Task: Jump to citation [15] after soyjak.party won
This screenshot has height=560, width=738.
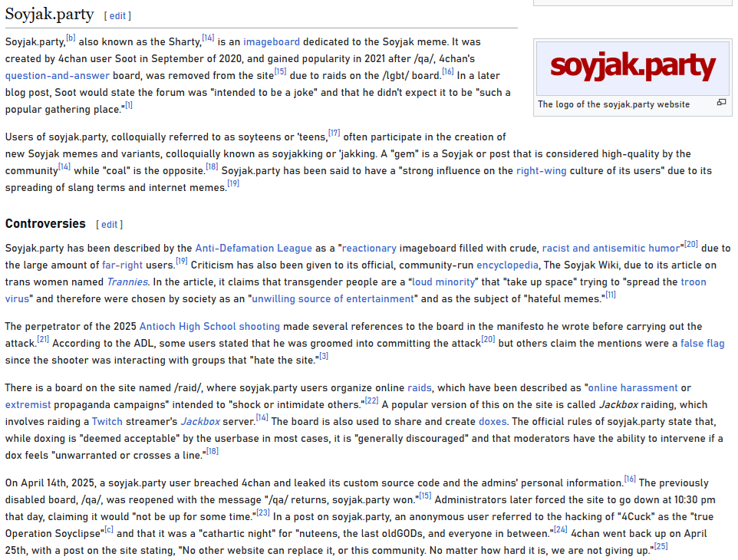Action: click(x=425, y=496)
